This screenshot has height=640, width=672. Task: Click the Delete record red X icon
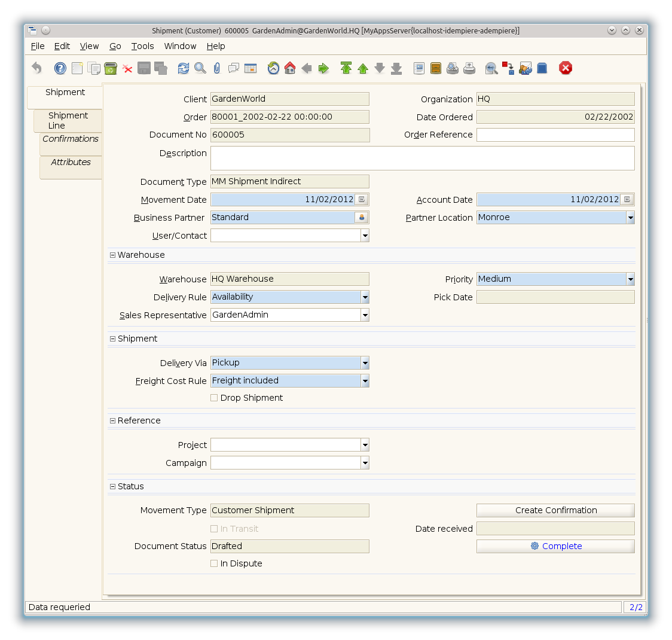(127, 68)
